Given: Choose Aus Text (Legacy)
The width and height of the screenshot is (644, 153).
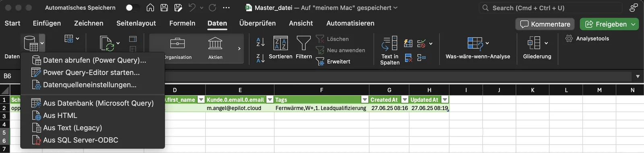Looking at the screenshot, I should point(93,128).
